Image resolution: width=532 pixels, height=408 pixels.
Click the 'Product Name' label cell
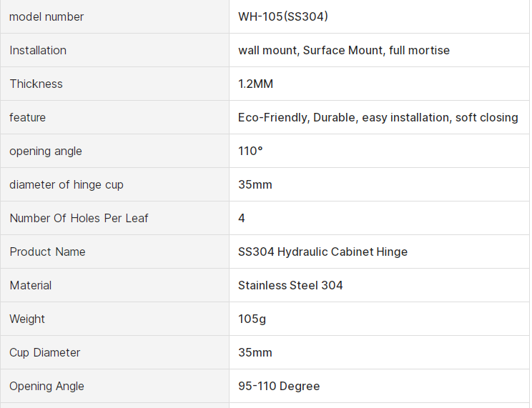coord(47,252)
